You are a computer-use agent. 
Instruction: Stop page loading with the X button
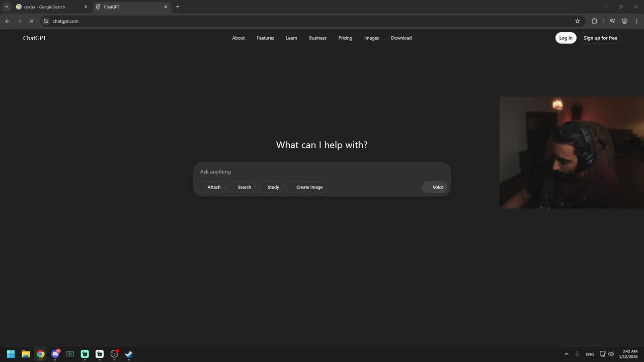(x=31, y=21)
